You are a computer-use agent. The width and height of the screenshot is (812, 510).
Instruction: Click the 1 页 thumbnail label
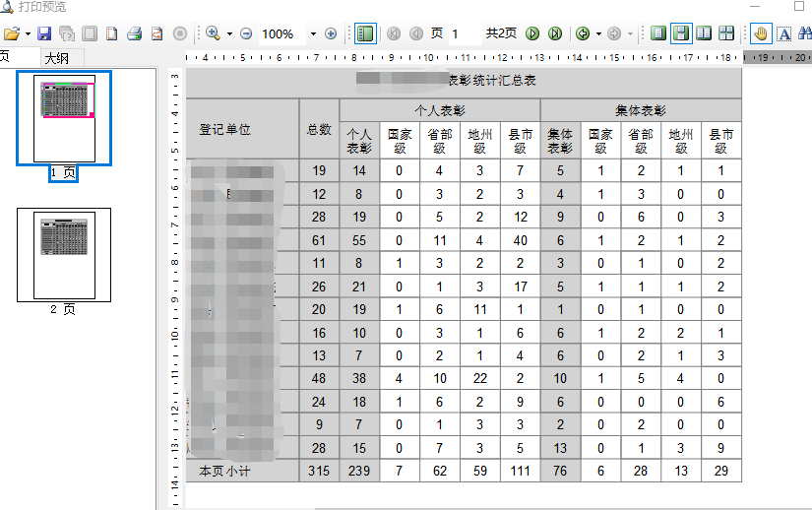pos(63,173)
